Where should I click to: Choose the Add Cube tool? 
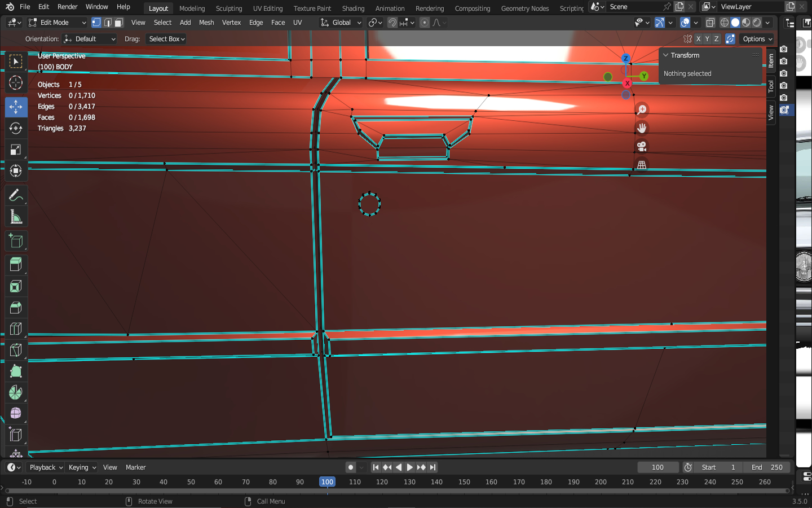tap(16, 241)
